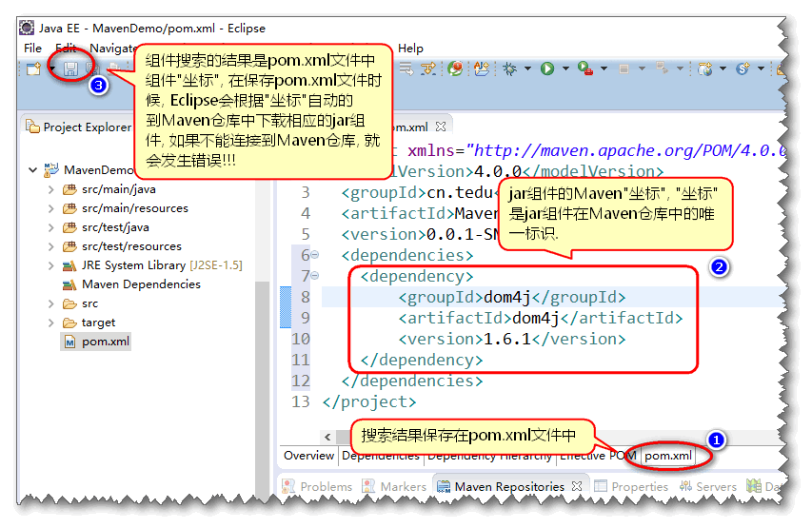This screenshot has width=812, height=528.
Task: Collapse the dependencies element on line 6
Action: point(315,255)
